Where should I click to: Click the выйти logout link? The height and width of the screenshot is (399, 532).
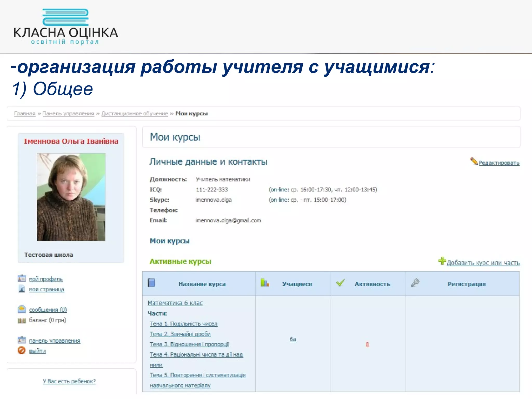pyautogui.click(x=37, y=351)
